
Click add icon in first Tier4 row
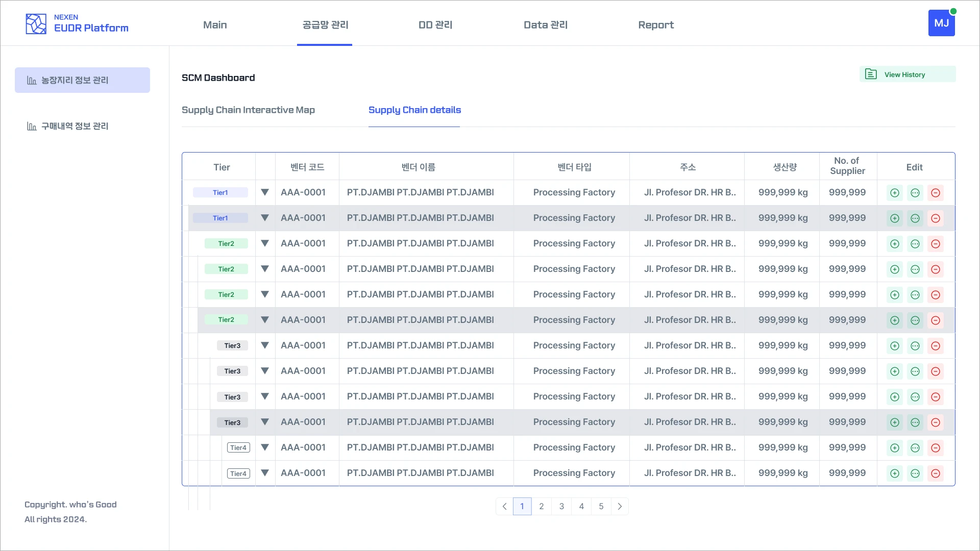click(895, 448)
